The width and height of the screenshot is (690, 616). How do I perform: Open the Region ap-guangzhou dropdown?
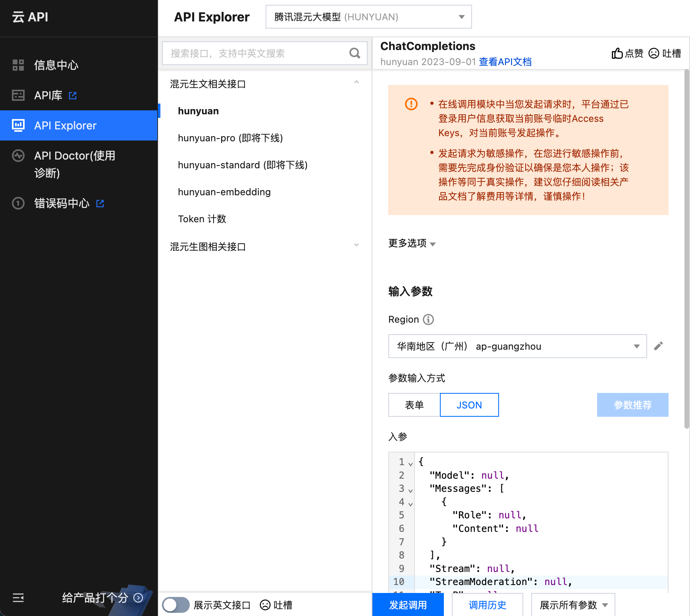pyautogui.click(x=517, y=346)
